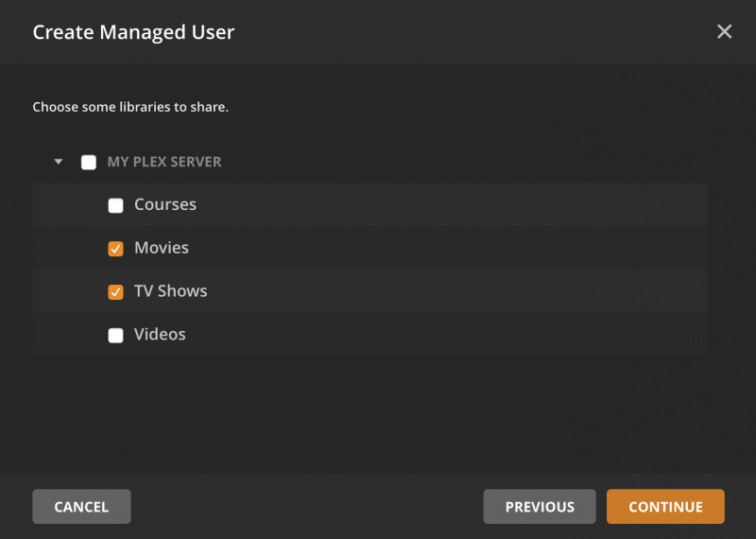
Task: Proceed with the orange Continue button
Action: (x=665, y=506)
